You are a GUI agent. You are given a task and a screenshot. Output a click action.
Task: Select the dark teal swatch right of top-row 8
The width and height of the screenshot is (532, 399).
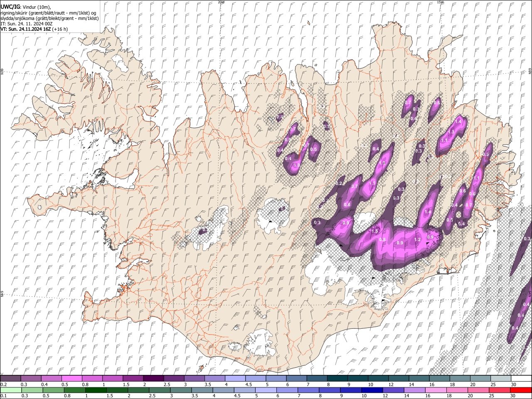pyautogui.click(x=338, y=379)
